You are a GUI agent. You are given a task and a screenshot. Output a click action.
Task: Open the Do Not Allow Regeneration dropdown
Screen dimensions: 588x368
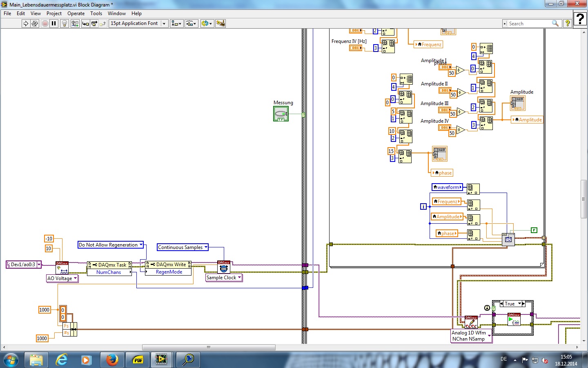click(x=141, y=245)
